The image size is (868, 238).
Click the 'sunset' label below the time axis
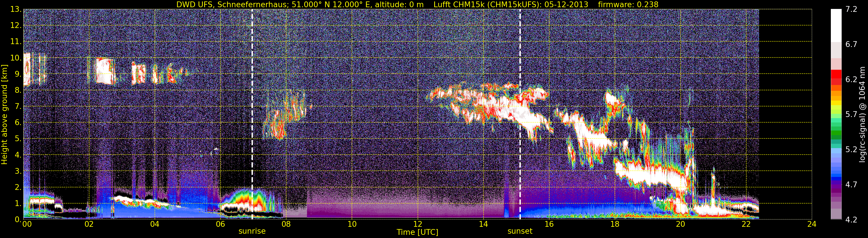coord(520,231)
